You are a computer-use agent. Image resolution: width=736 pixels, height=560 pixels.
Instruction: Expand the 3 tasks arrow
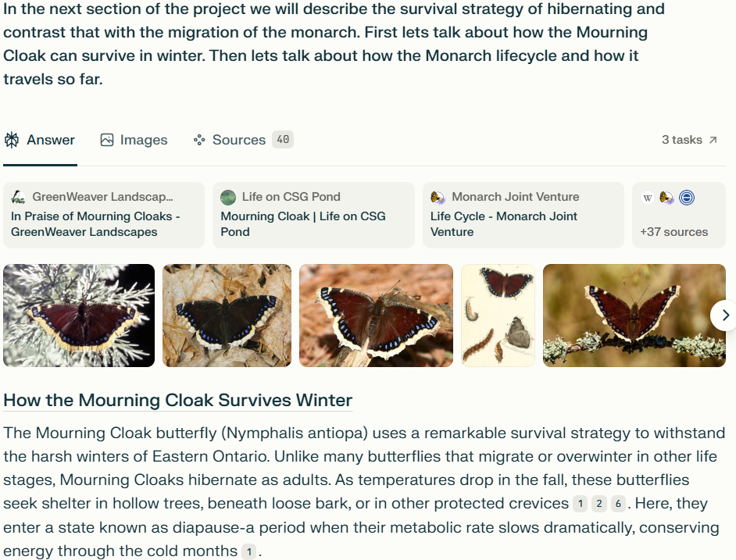coord(713,140)
